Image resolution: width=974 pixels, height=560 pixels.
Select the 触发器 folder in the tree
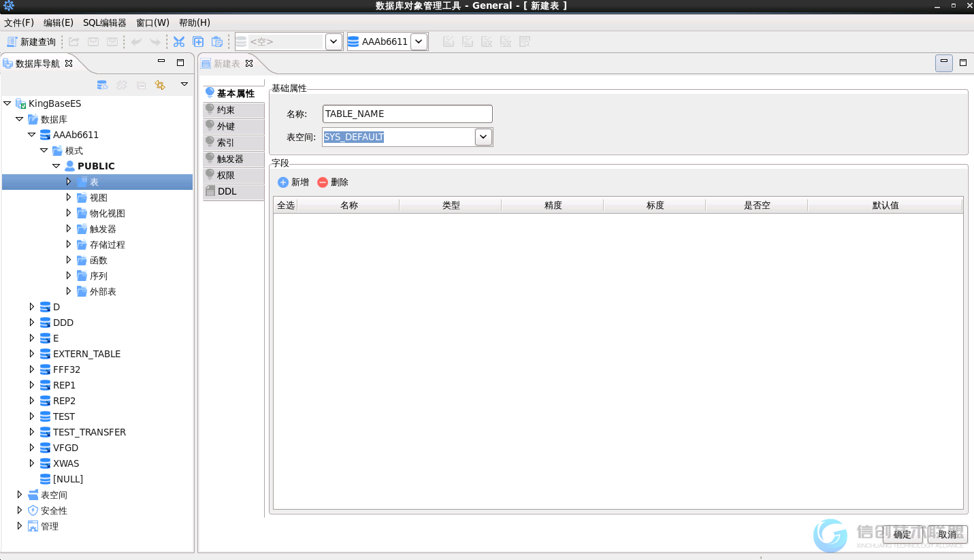click(x=103, y=229)
